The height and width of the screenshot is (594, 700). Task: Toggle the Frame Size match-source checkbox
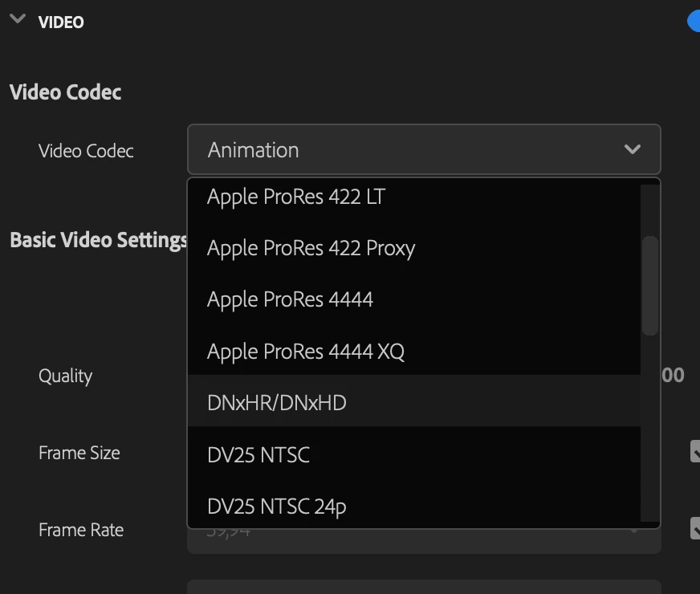pyautogui.click(x=695, y=451)
